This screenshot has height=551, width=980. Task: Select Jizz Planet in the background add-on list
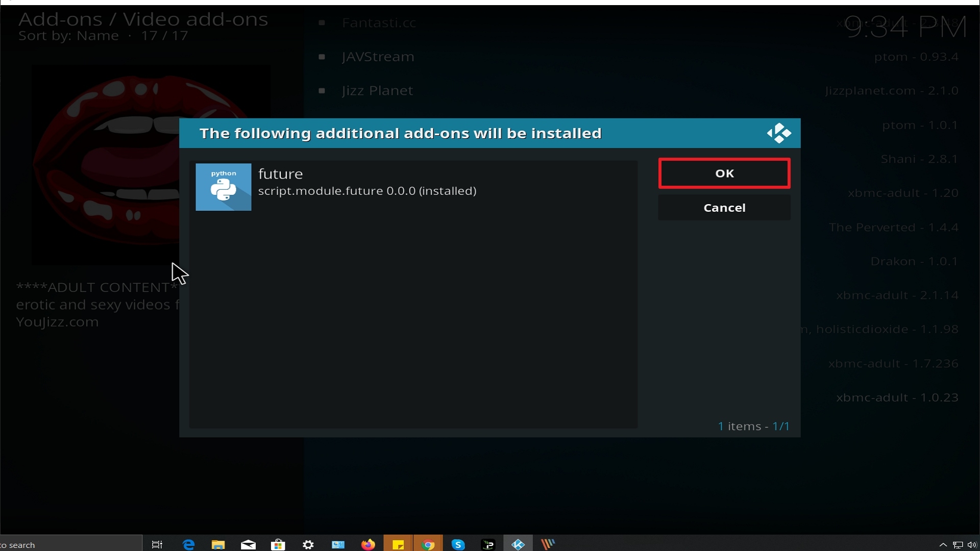tap(378, 91)
